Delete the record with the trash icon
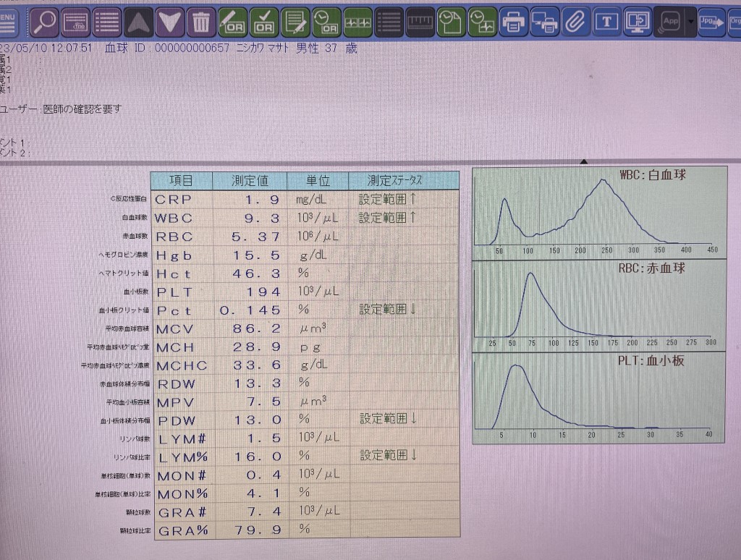Viewport: 741px width, 560px height. tap(201, 22)
